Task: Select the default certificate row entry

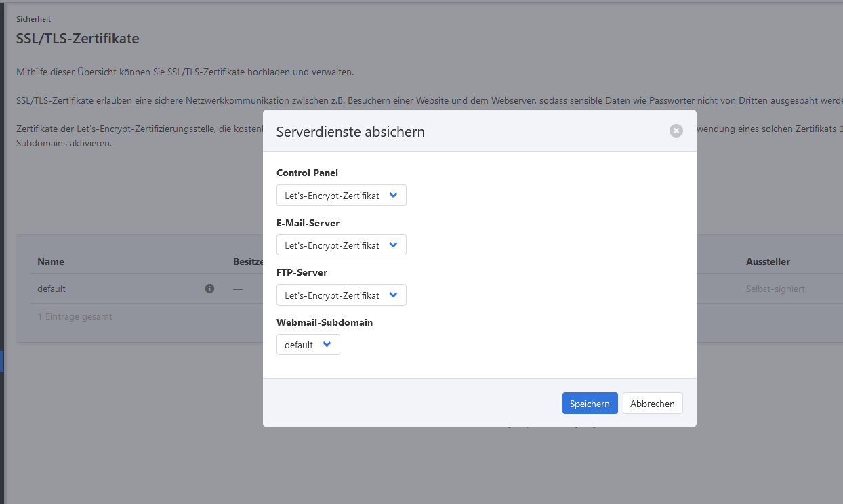Action: [x=52, y=289]
